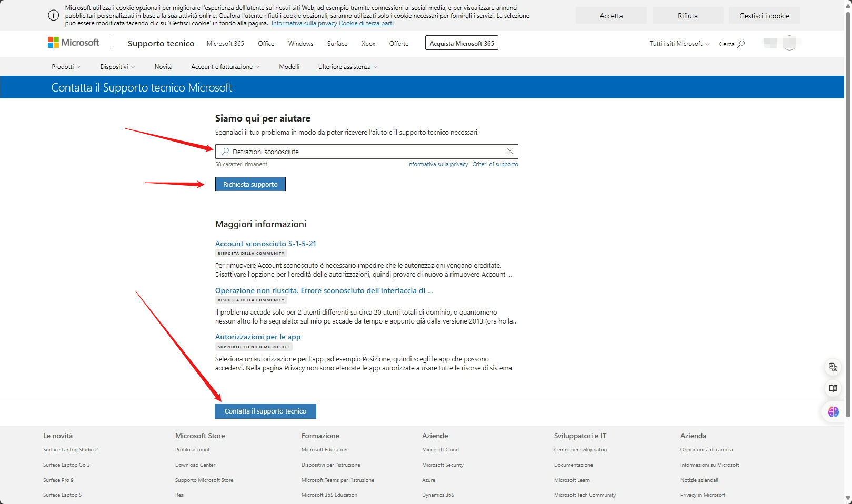
Task: Open Surface Laptop 5 footer link
Action: (63, 495)
